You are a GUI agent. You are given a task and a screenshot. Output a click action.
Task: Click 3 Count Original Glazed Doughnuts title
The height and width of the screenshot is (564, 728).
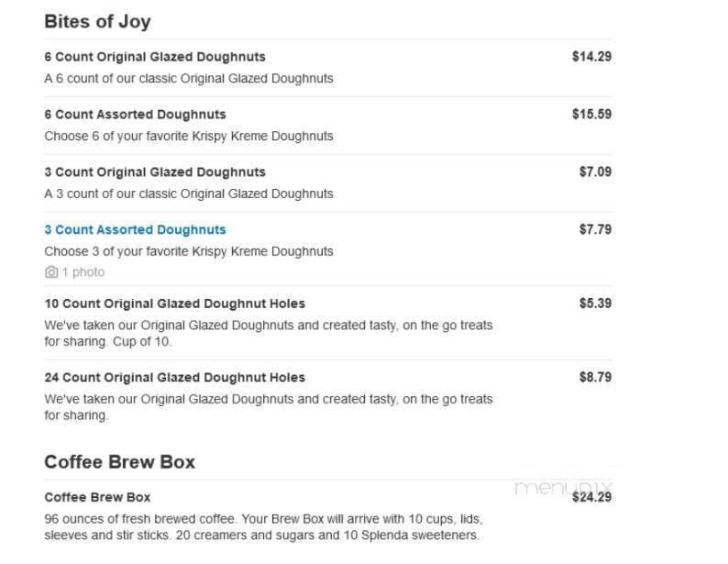(x=154, y=172)
